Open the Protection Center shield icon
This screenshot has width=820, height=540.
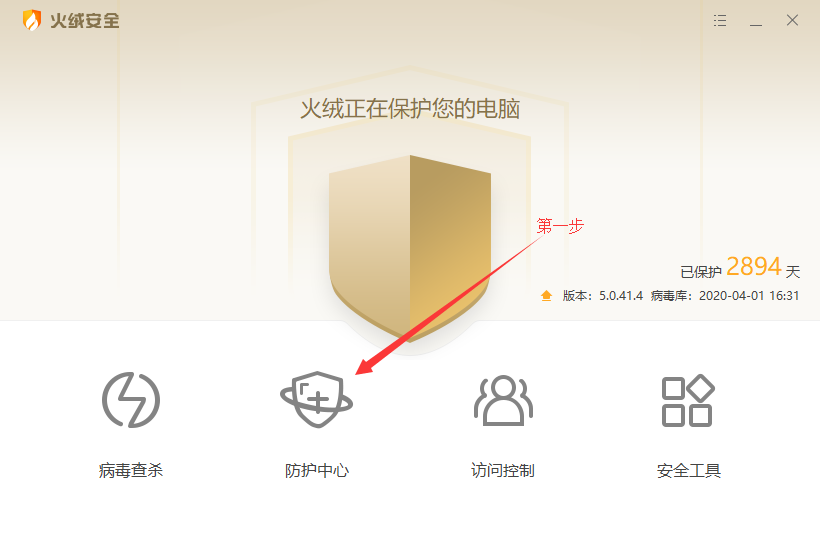pyautogui.click(x=316, y=400)
